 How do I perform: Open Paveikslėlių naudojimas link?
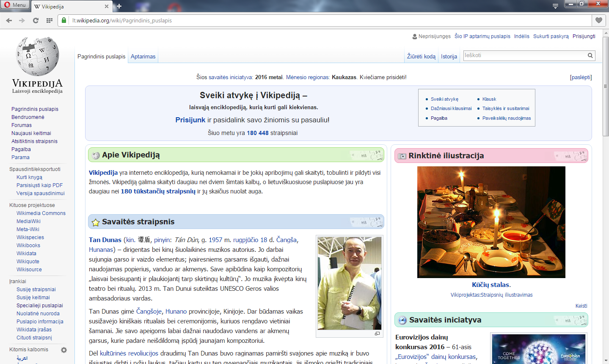point(507,118)
